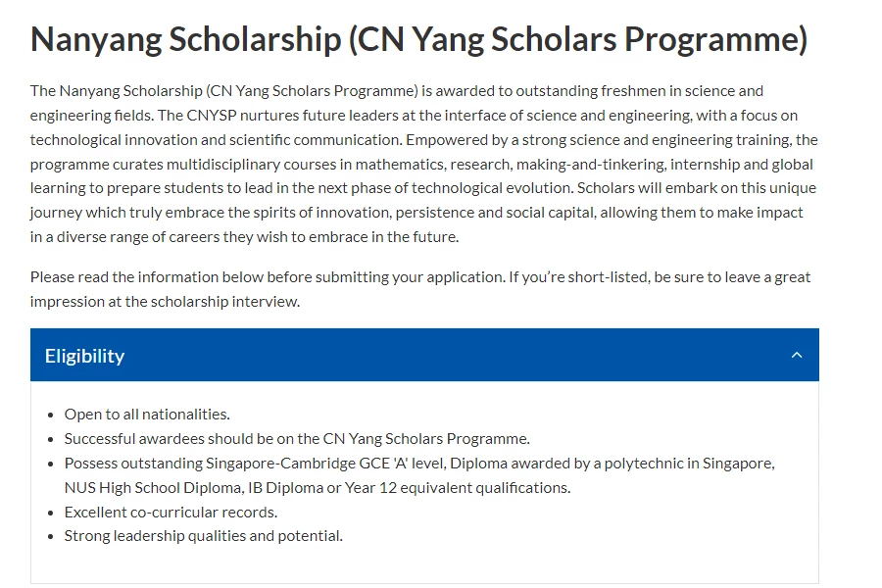882x588 pixels.
Task: Click the 'Successful awardees should be' bullet text
Action: (x=297, y=438)
